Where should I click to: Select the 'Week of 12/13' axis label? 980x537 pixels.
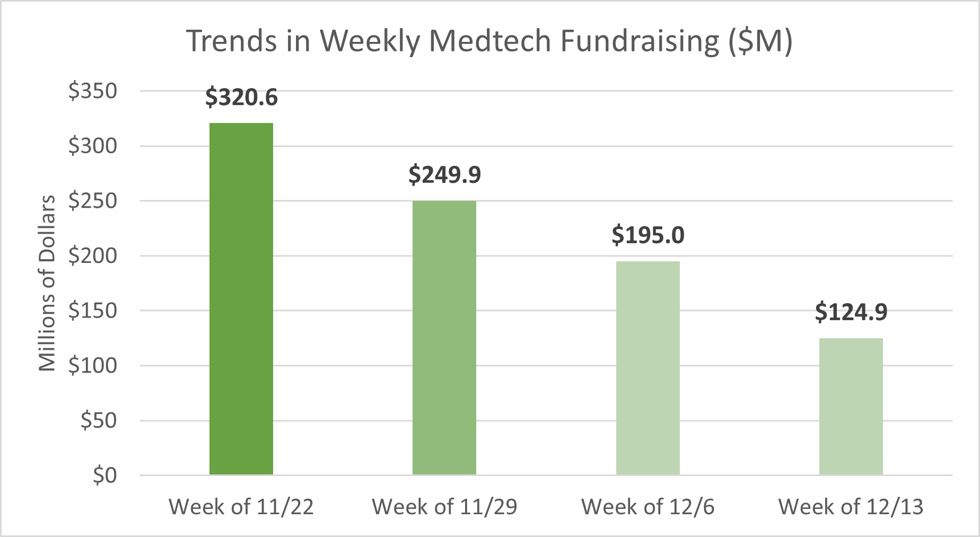pos(851,507)
